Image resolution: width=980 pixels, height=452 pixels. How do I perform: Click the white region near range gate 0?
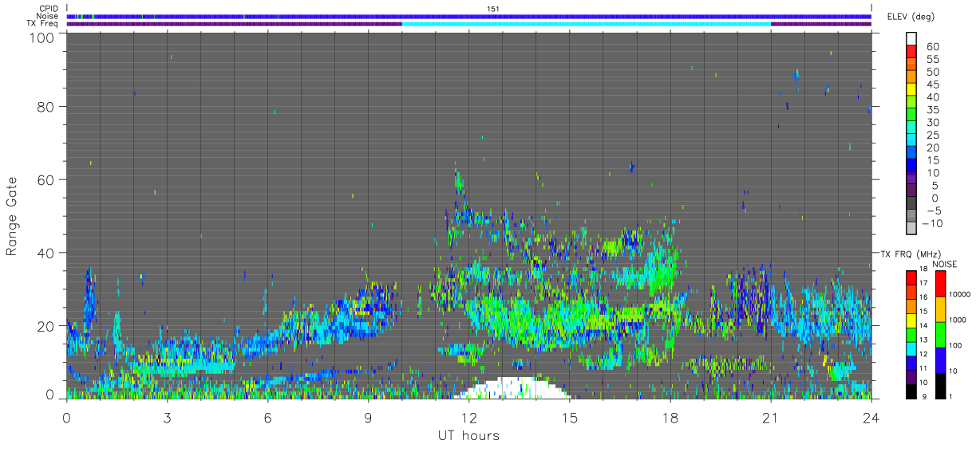tap(511, 388)
